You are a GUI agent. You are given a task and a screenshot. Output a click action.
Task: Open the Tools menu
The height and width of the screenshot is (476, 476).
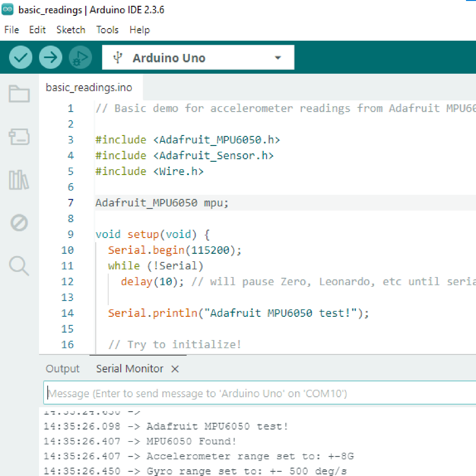107,30
